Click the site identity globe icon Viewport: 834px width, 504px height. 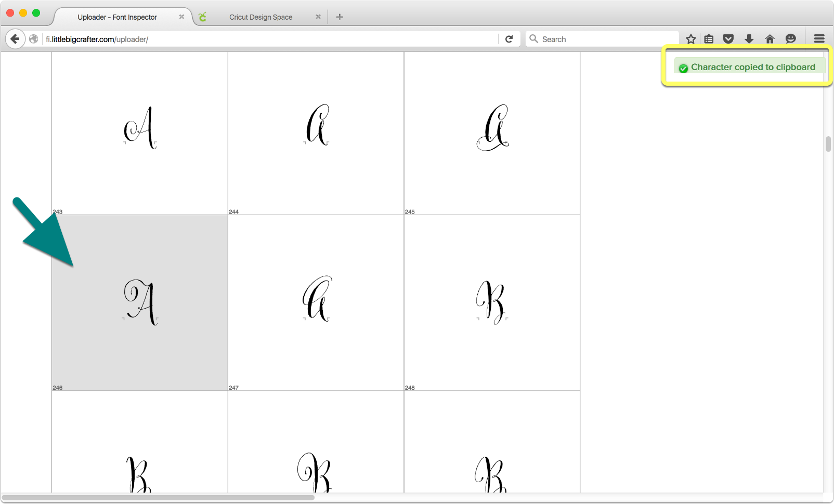[34, 39]
